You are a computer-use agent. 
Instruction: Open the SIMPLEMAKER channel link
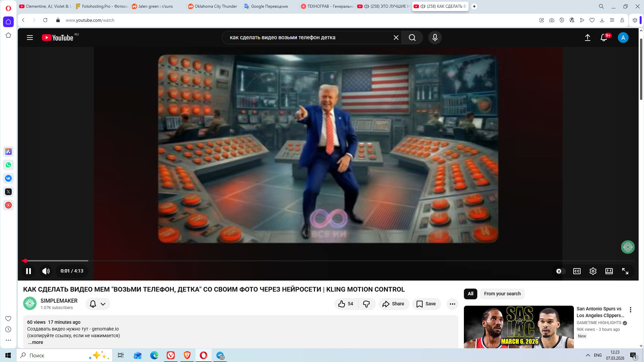coord(59,301)
